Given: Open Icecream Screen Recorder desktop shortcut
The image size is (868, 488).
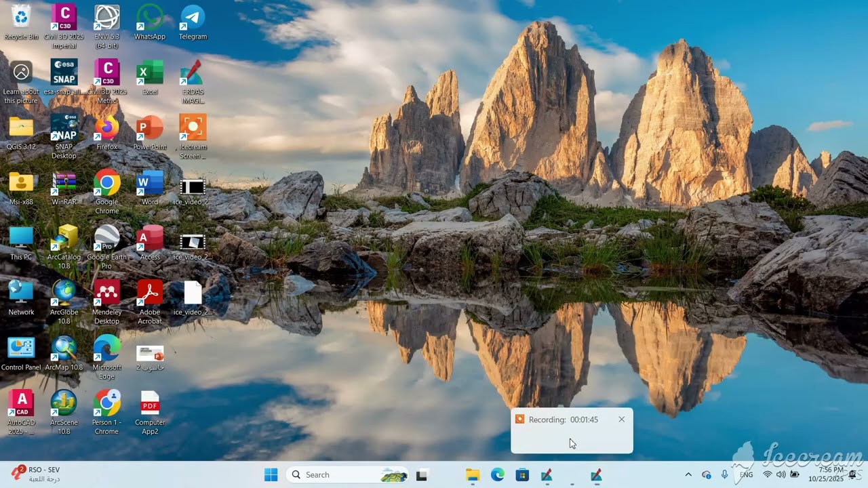Looking at the screenshot, I should 193,136.
